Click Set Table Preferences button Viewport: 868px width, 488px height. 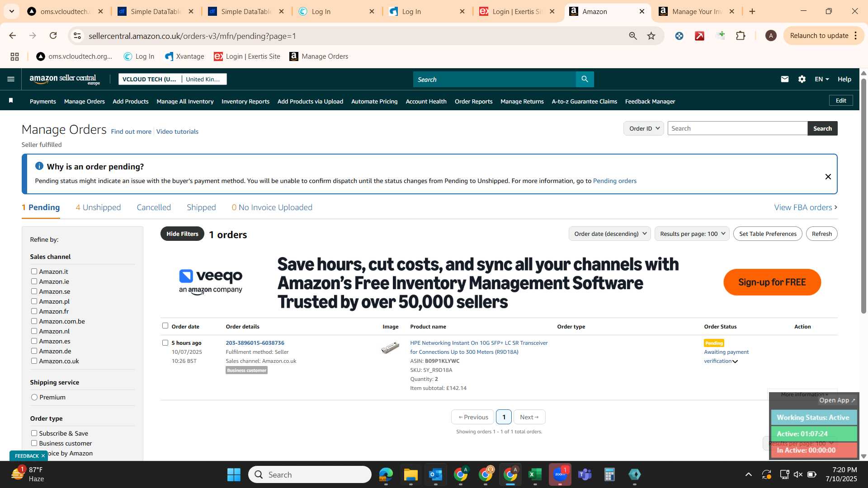coord(768,234)
